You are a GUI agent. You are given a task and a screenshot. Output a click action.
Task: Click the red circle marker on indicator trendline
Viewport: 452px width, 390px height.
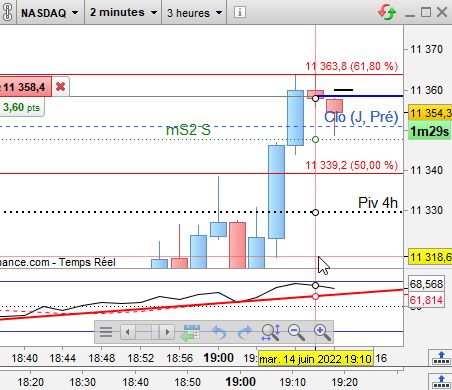pyautogui.click(x=315, y=296)
